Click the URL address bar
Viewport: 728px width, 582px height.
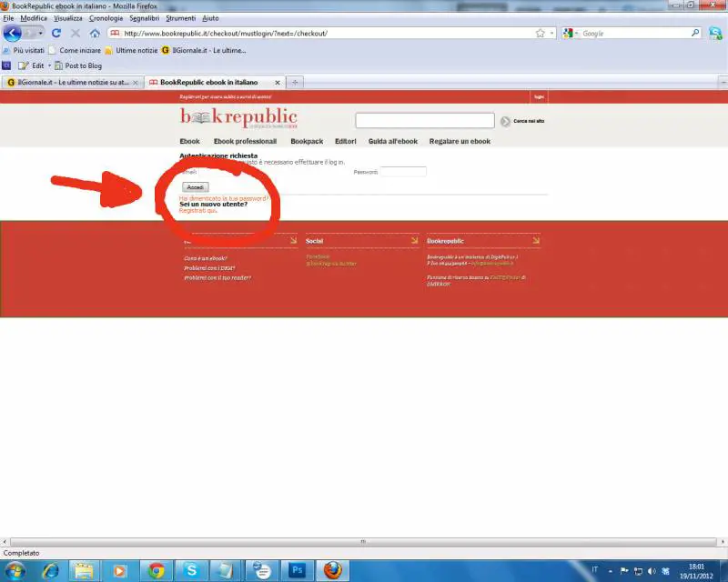pos(328,34)
